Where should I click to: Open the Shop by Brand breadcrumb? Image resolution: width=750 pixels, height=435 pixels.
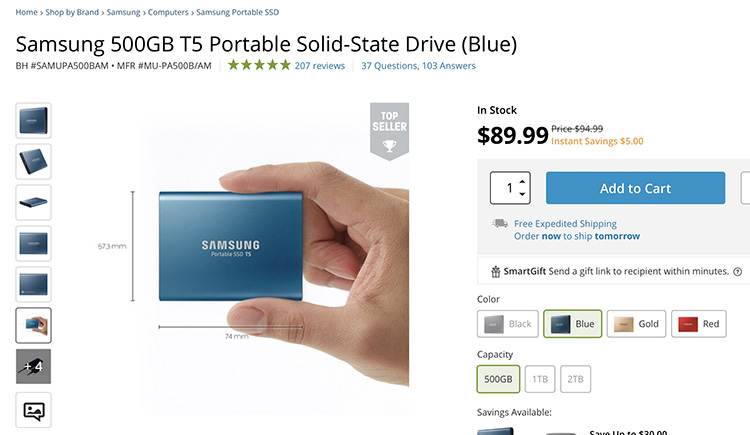tap(72, 12)
